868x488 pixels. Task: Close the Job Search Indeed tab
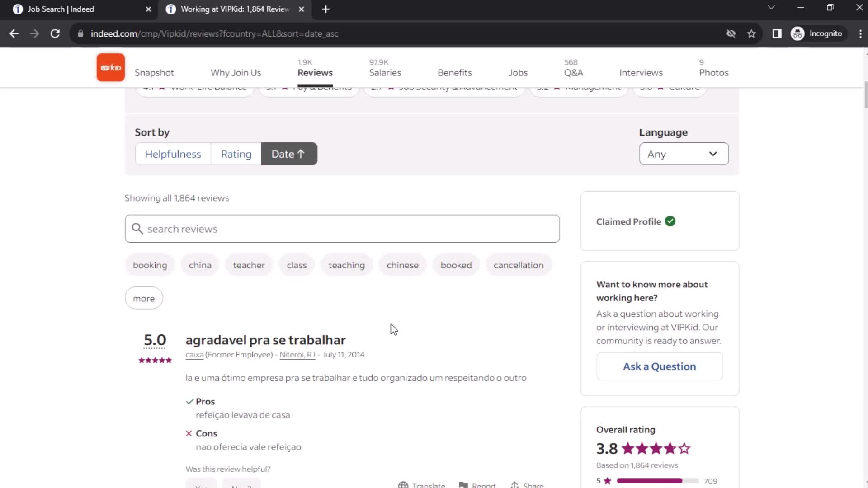(x=148, y=9)
